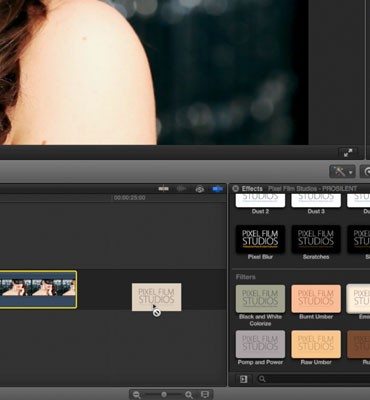Click the viewer preview image
The image size is (370, 400).
[x=154, y=72]
